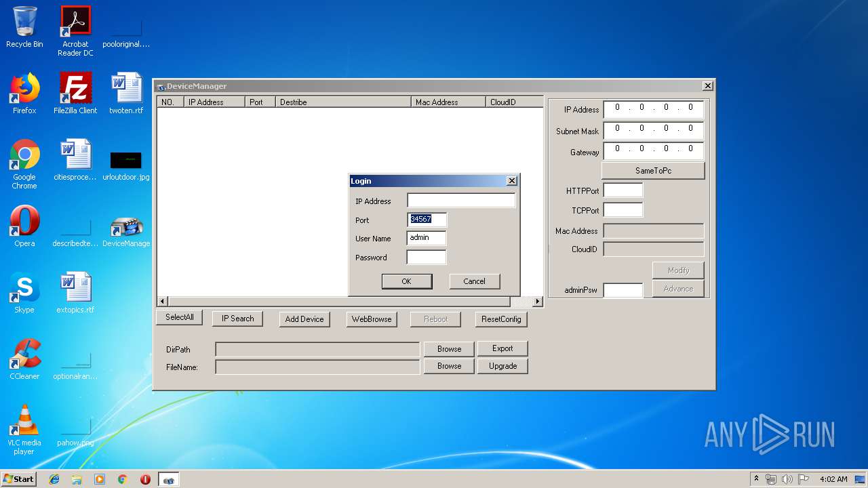Screen dimensions: 868x488
Task: Click the Start button
Action: coord(18,479)
